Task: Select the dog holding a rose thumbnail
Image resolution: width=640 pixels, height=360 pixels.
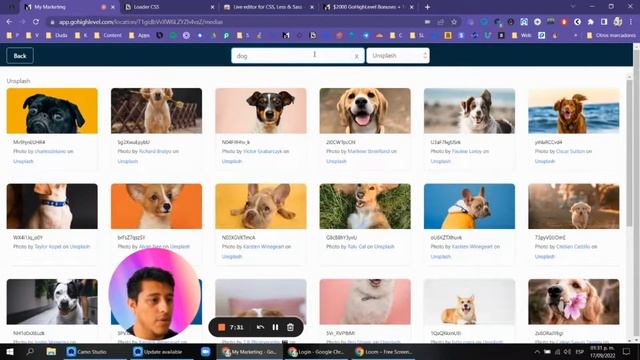Action: pyautogui.click(x=156, y=111)
